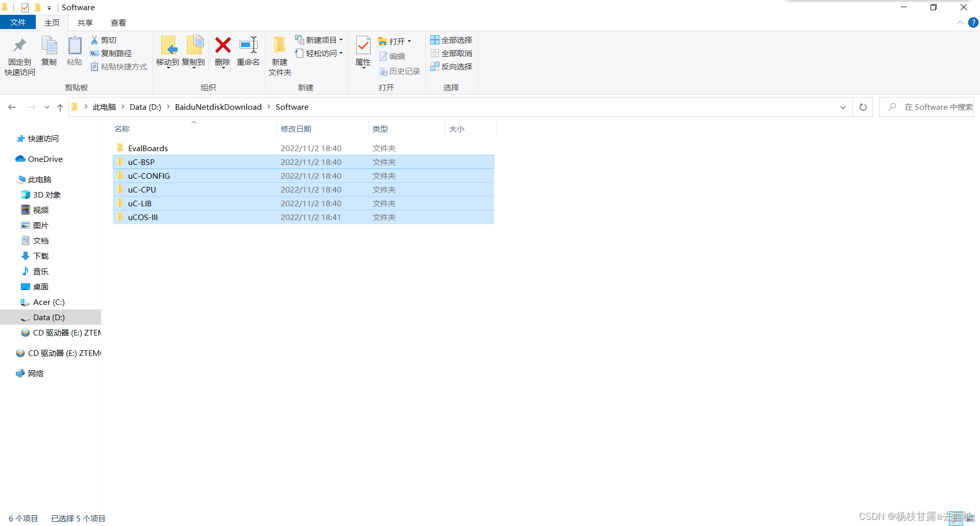Click search box 在 Software 中搜索
Image resolution: width=980 pixels, height=526 pixels.
click(x=926, y=107)
